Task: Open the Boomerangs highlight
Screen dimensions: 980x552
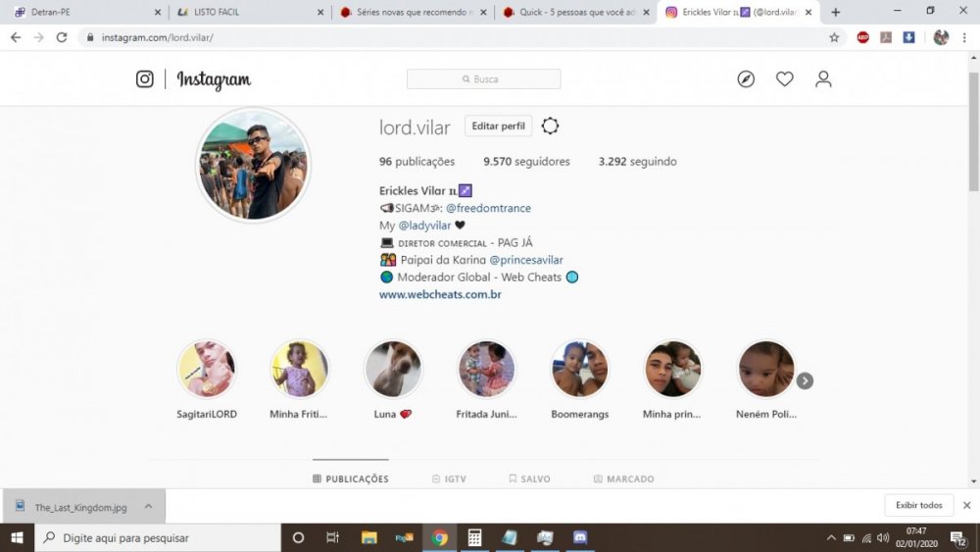Action: pos(579,369)
